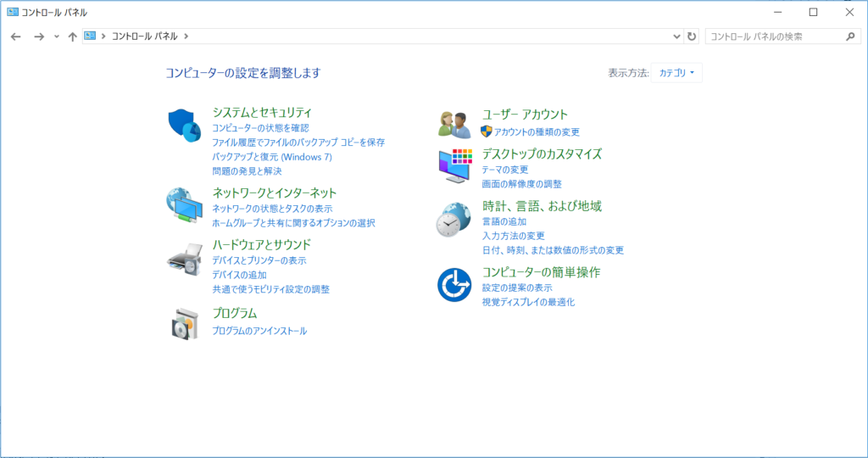Open ファイル履歴でファイルのバックアップ コピーを保存 link

(298, 142)
